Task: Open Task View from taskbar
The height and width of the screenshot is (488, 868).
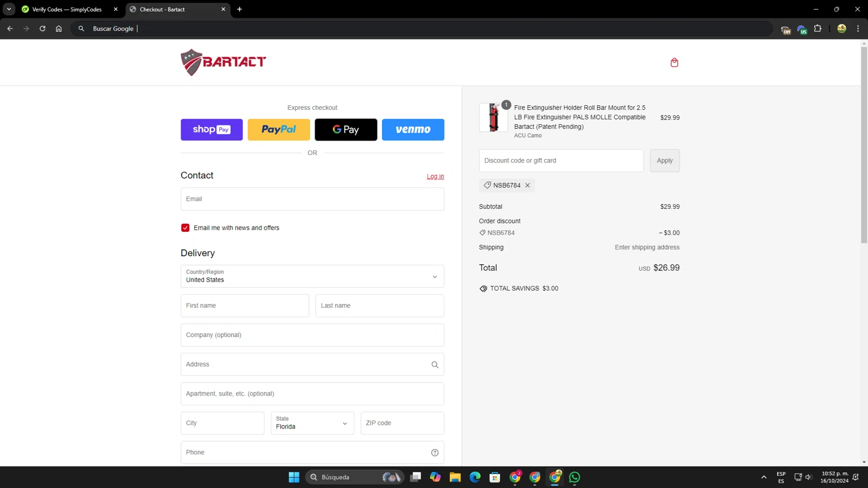Action: click(x=415, y=477)
